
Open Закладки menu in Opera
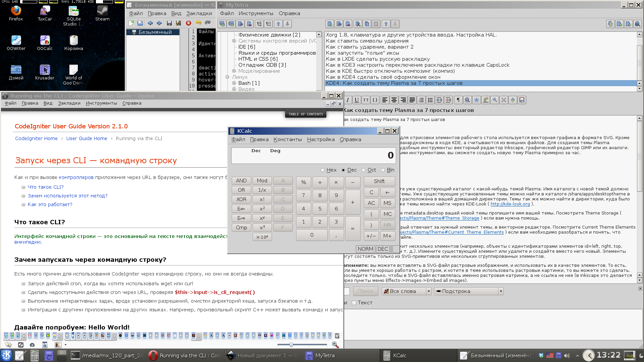point(69,103)
